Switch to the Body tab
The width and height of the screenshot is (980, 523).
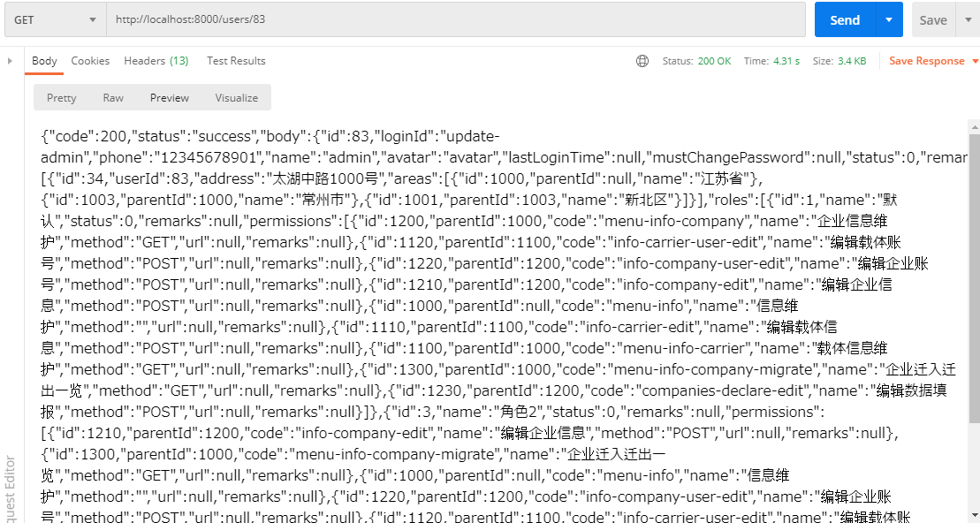(44, 61)
